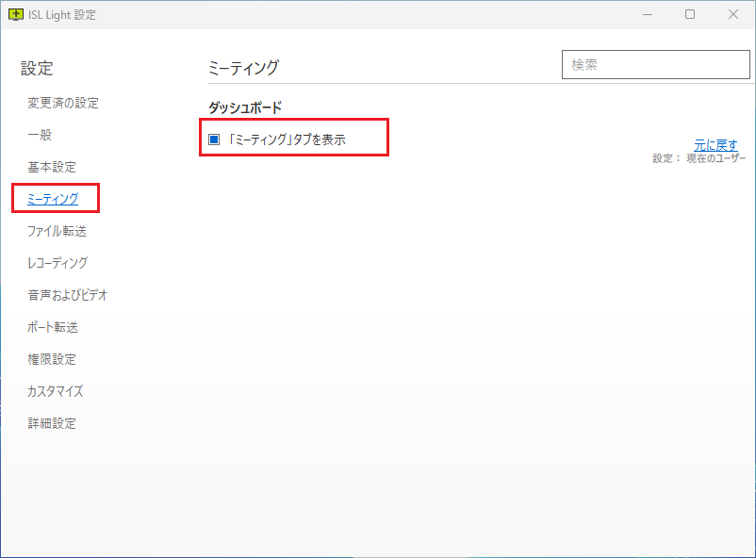756x558 pixels.
Task: Click the ISL Light app icon in title bar
Action: (16, 14)
